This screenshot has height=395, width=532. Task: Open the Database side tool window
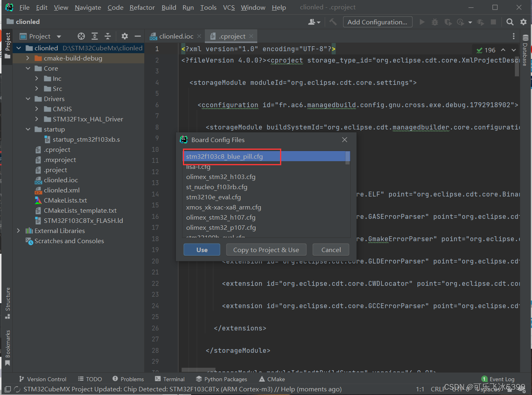(525, 50)
